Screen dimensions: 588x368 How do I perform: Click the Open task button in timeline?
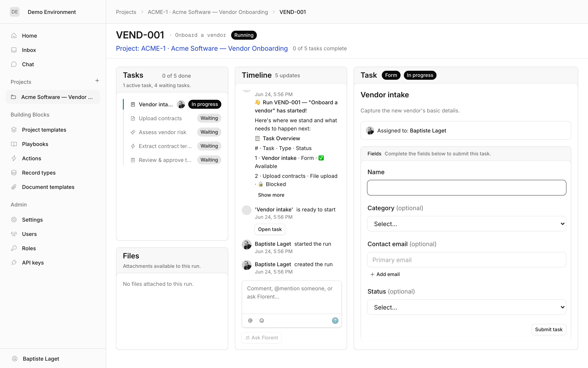click(x=270, y=229)
